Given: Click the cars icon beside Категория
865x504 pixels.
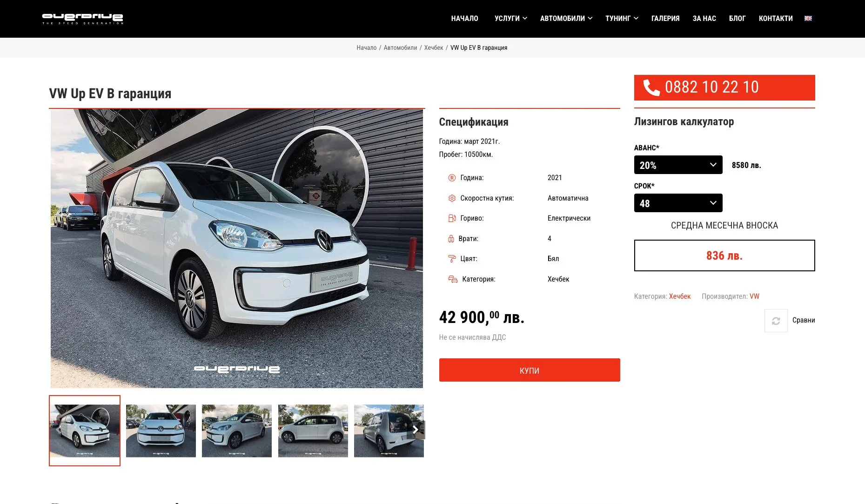Looking at the screenshot, I should [x=453, y=279].
